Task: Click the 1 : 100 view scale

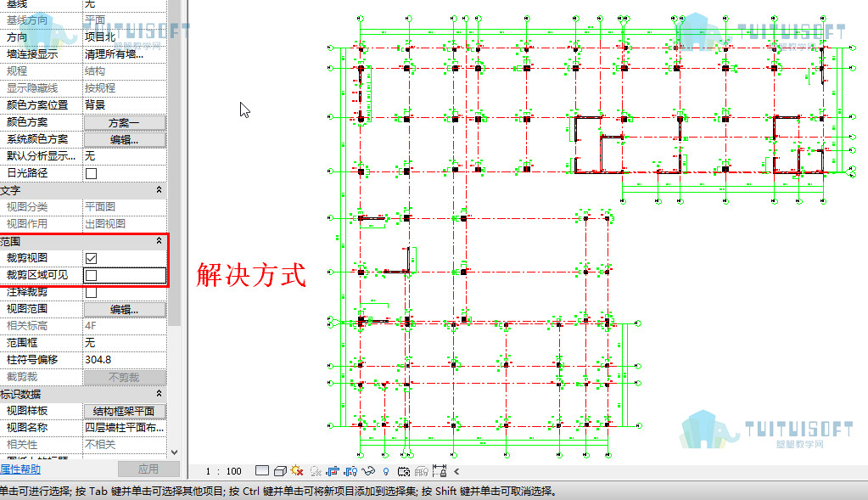Action: (x=224, y=471)
